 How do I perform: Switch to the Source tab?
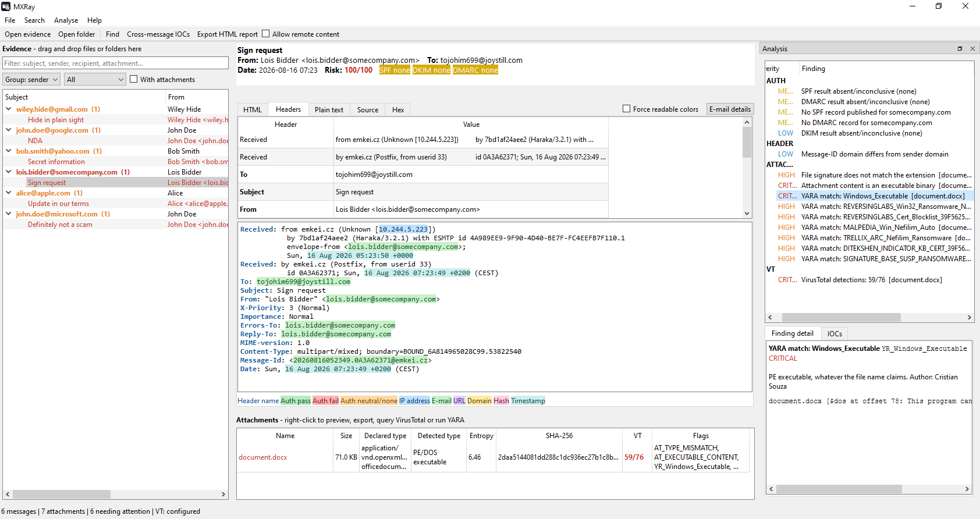368,109
